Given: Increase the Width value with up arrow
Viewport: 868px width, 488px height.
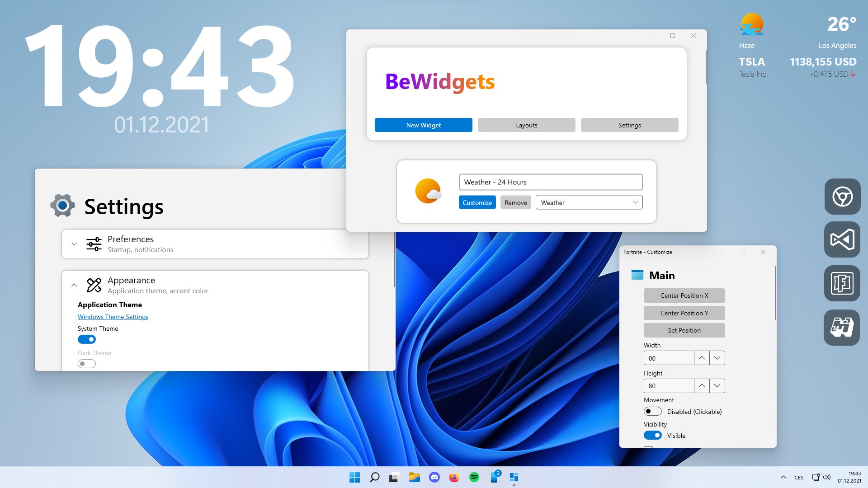Looking at the screenshot, I should pos(701,358).
